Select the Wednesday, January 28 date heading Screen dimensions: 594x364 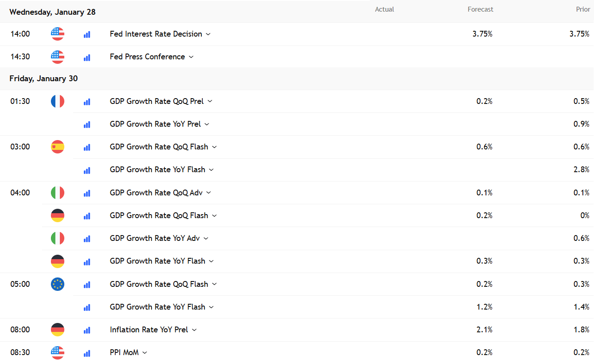[53, 12]
